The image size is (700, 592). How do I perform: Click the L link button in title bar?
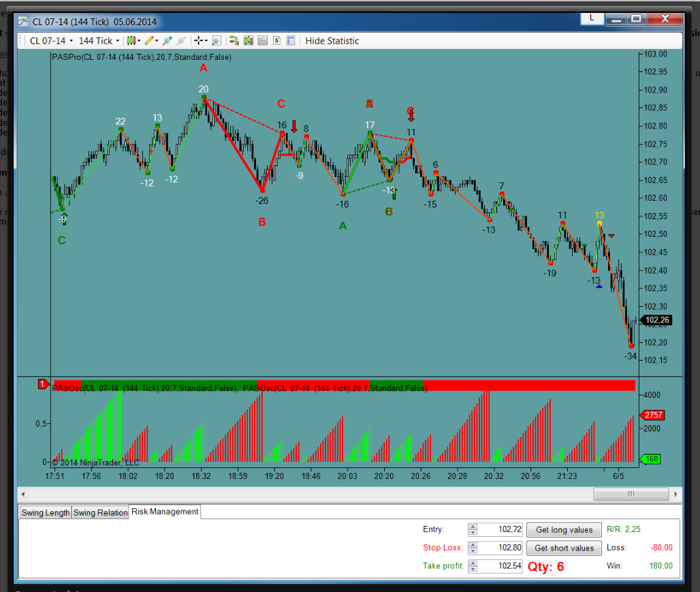pyautogui.click(x=592, y=18)
